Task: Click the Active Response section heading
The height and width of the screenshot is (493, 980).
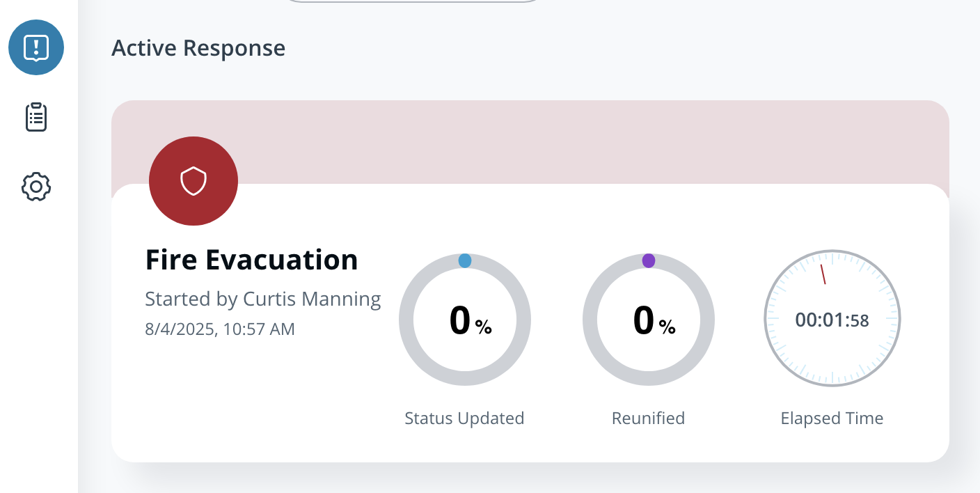Action: point(198,48)
